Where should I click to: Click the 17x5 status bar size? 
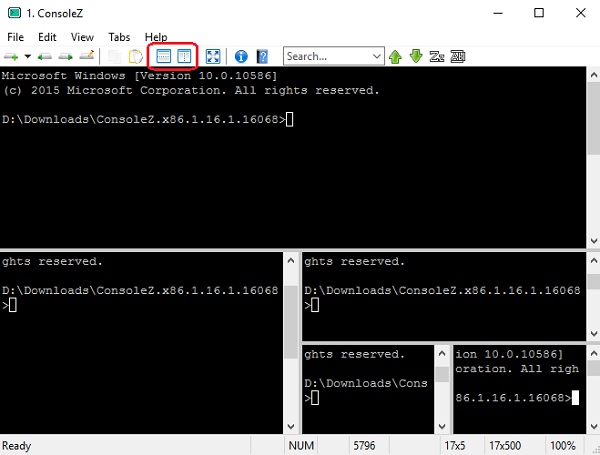click(x=455, y=445)
